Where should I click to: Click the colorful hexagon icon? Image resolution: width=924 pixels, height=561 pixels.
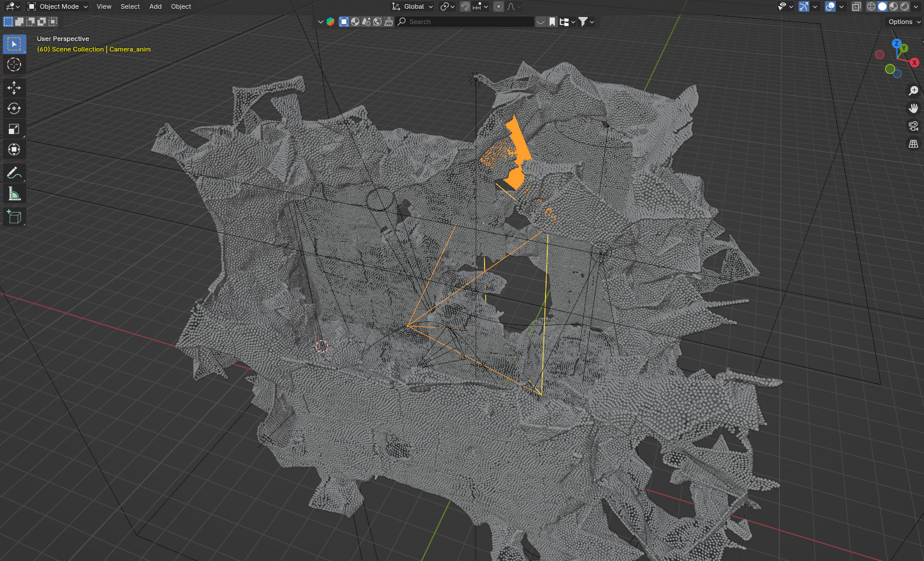click(330, 22)
